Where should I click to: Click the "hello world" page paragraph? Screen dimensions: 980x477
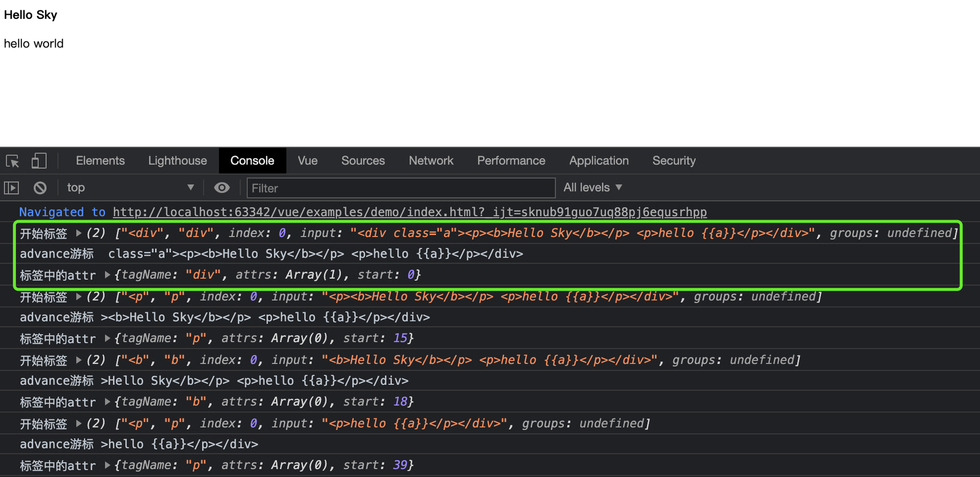[x=34, y=43]
